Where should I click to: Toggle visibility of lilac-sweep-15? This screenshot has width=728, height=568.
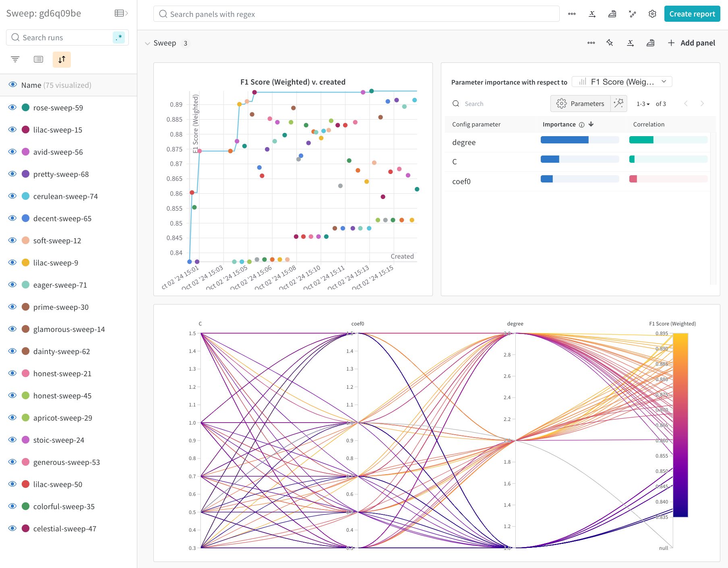point(12,130)
